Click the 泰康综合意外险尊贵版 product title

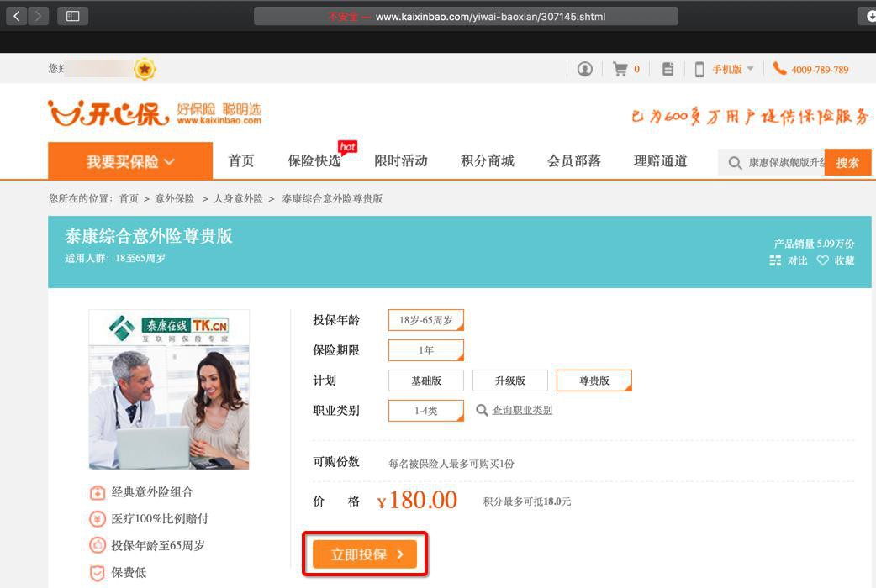tap(149, 236)
